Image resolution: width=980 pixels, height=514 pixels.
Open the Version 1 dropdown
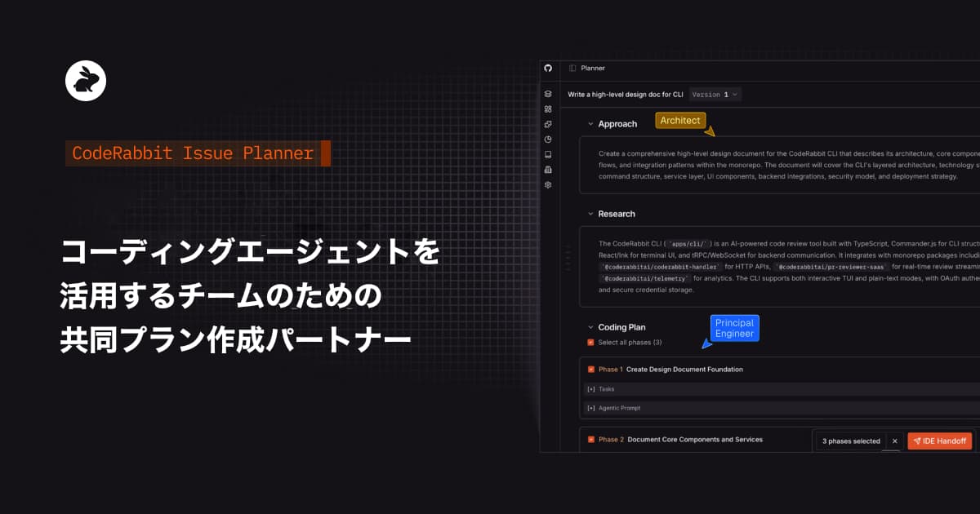[x=715, y=94]
